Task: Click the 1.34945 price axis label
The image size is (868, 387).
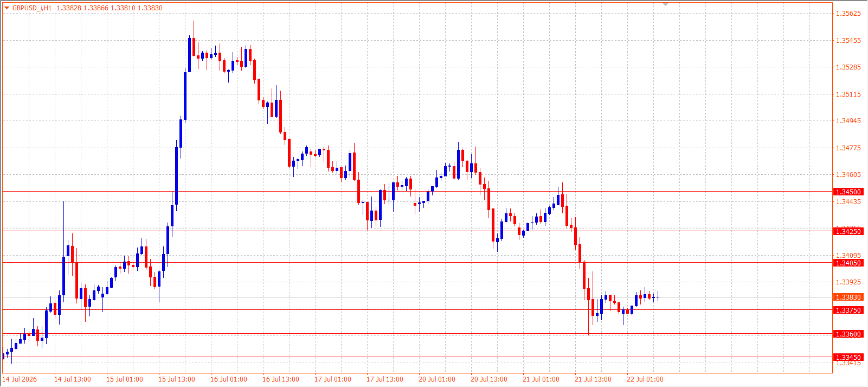Action: pyautogui.click(x=848, y=121)
